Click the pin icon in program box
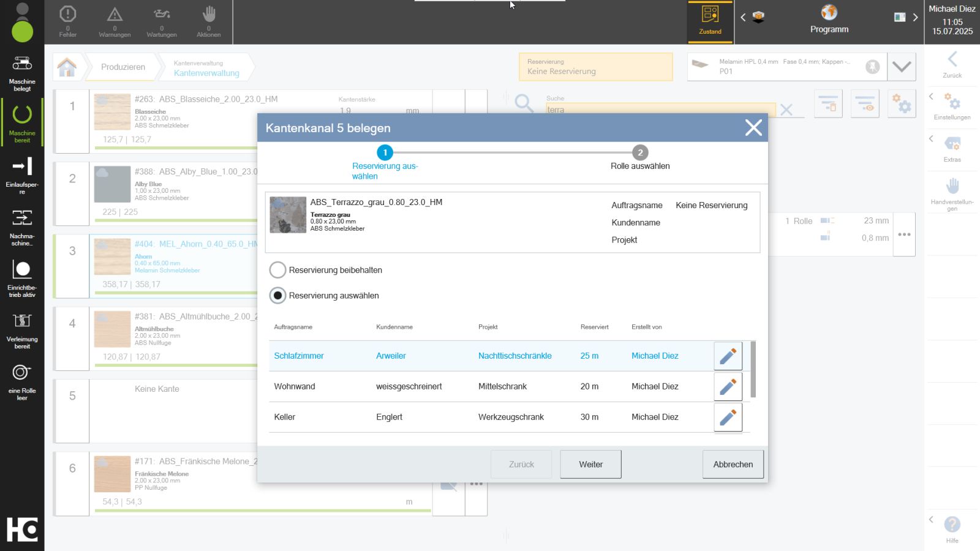This screenshot has width=980, height=551. click(x=872, y=67)
